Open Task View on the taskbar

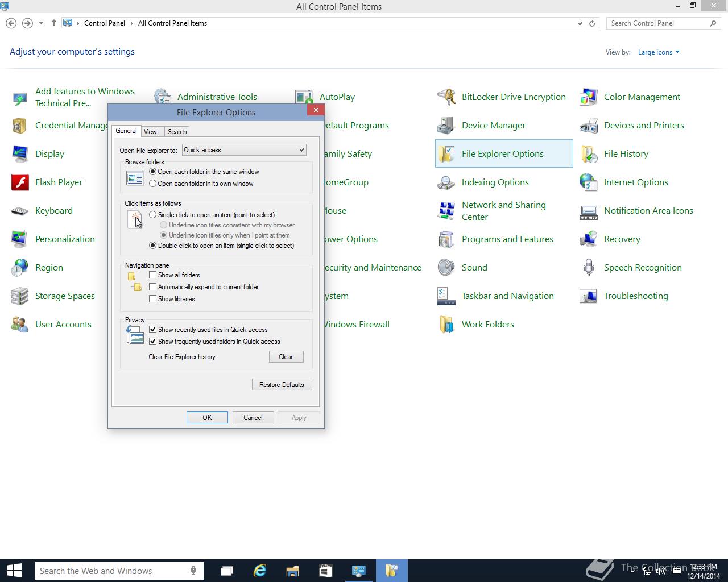pyautogui.click(x=227, y=571)
